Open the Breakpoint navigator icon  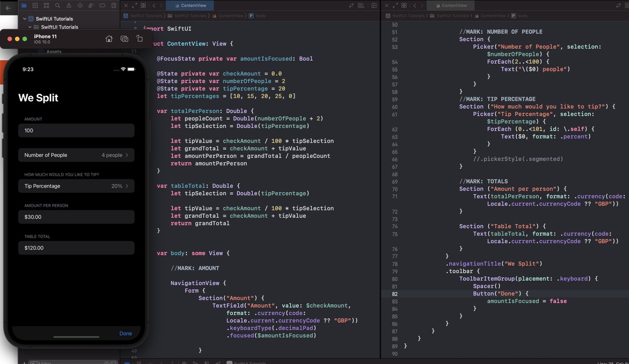[103, 5]
